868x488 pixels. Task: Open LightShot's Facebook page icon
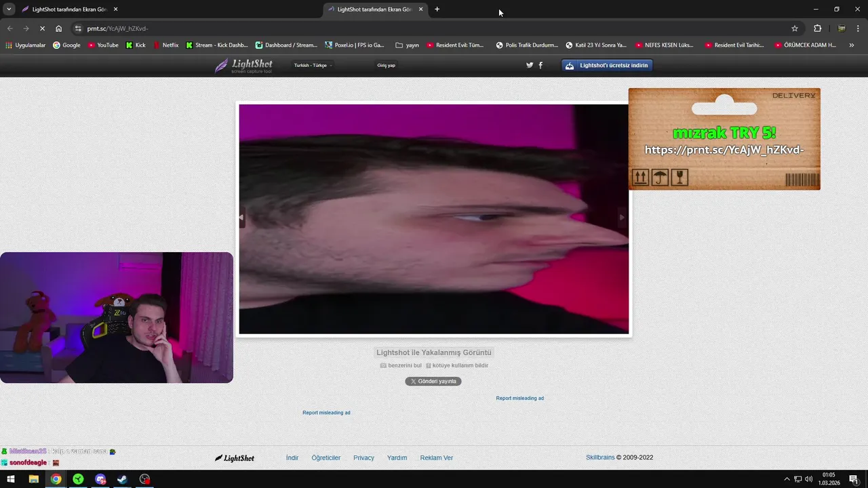540,65
